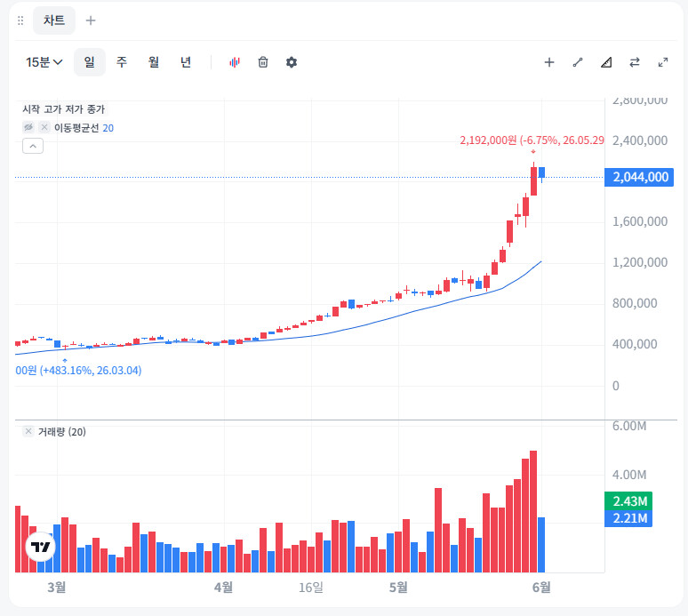This screenshot has width=688, height=616.
Task: Select the trend line drawing tool
Action: pyautogui.click(x=578, y=62)
